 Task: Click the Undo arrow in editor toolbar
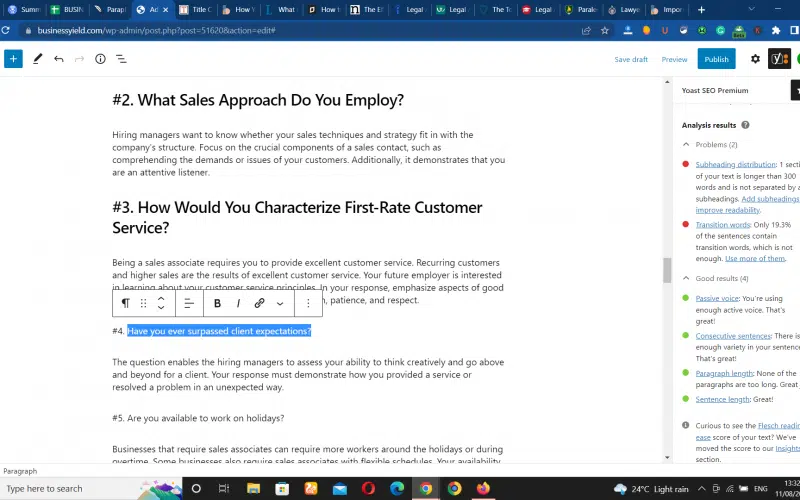pyautogui.click(x=59, y=59)
